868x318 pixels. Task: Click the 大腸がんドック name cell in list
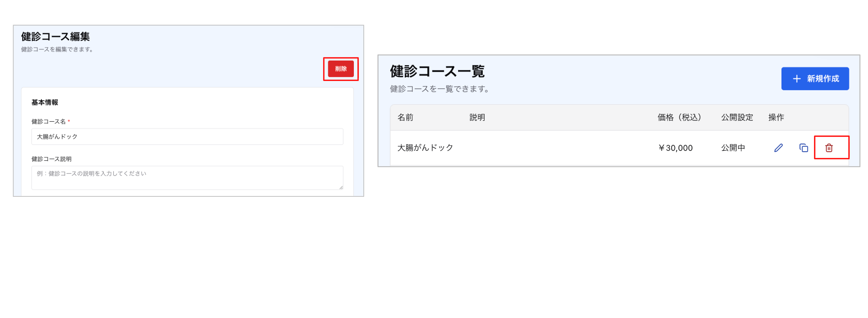pyautogui.click(x=425, y=148)
